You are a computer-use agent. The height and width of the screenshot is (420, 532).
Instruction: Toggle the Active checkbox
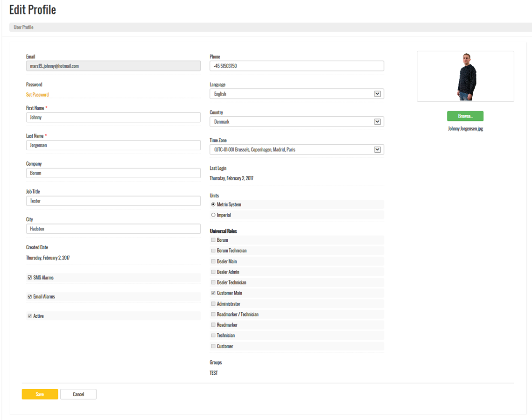coord(30,316)
